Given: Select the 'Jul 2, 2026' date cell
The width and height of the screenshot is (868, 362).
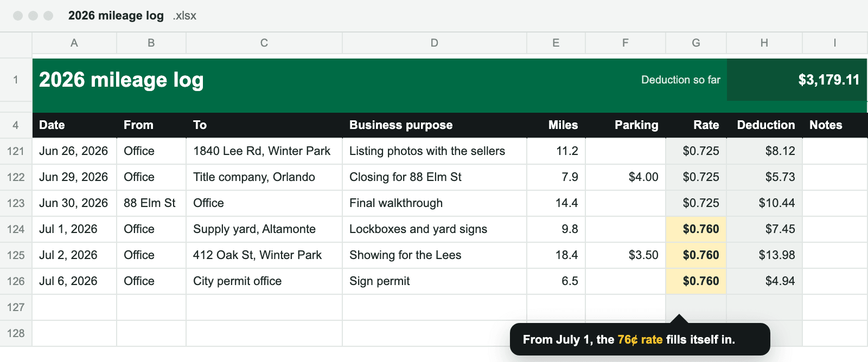Looking at the screenshot, I should pos(74,255).
